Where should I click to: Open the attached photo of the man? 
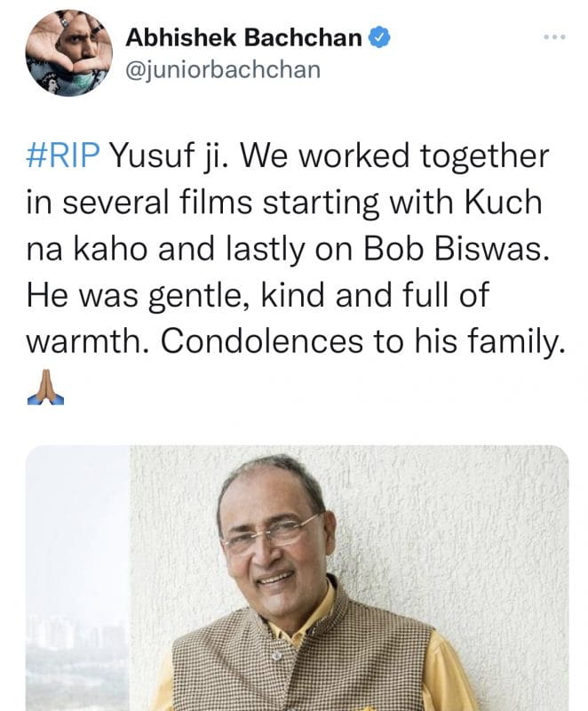coord(298,579)
